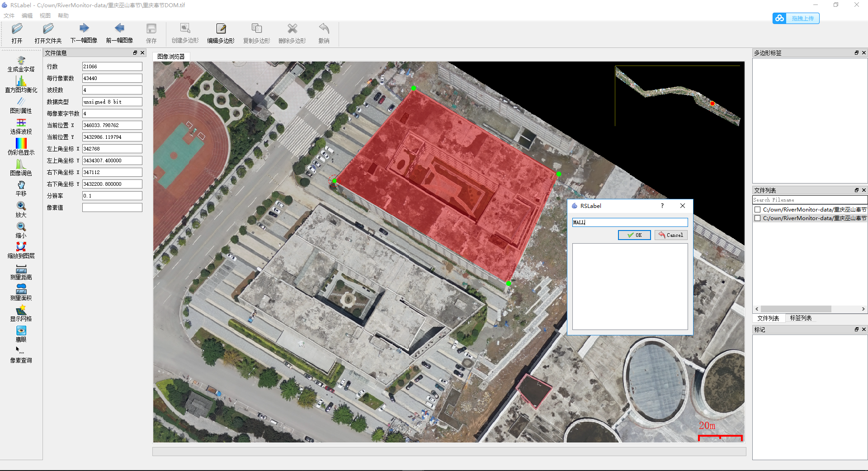Select the 图像浏览器 tab
The height and width of the screenshot is (471, 868).
[x=171, y=57]
